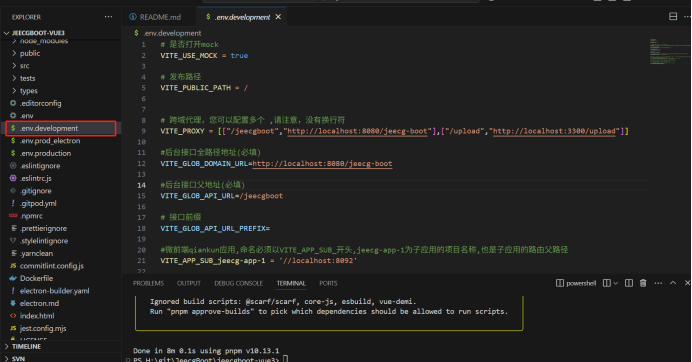692x362 pixels.
Task: Switch to the PROBLEMS panel tab
Action: (x=148, y=283)
